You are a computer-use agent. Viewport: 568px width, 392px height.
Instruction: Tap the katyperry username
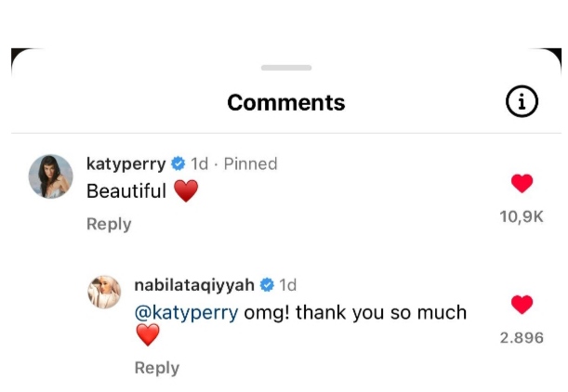pos(125,163)
